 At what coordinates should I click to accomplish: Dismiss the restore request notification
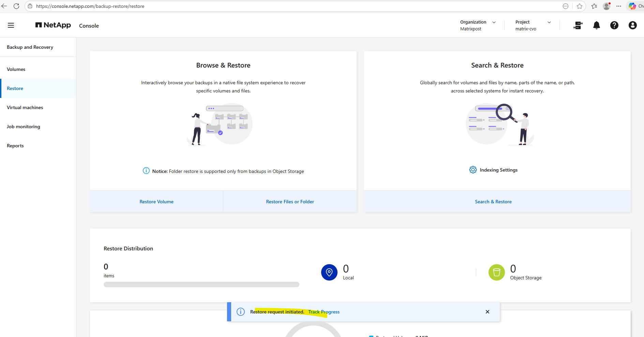487,312
